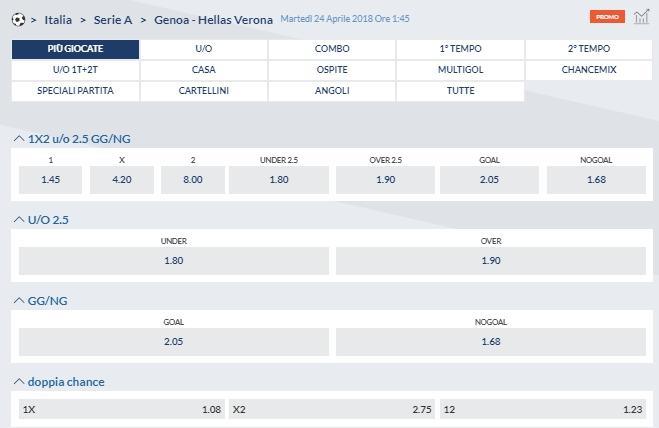Open the ANGOLI tab

coord(332,91)
